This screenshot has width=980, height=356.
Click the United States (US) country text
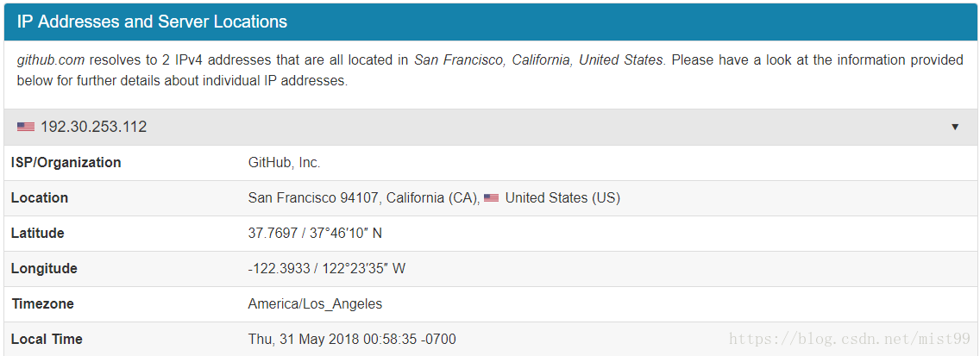(562, 198)
